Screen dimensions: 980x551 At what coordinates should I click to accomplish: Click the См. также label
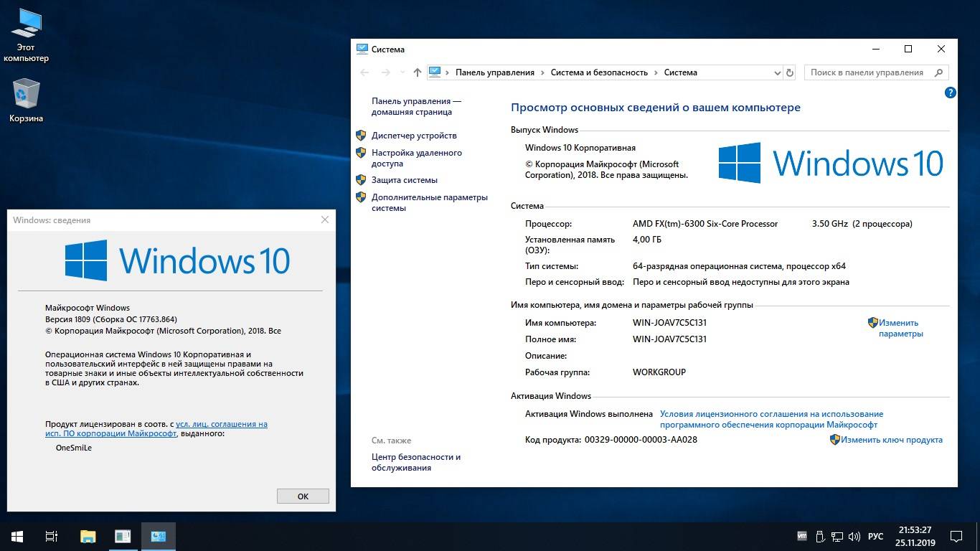[392, 441]
